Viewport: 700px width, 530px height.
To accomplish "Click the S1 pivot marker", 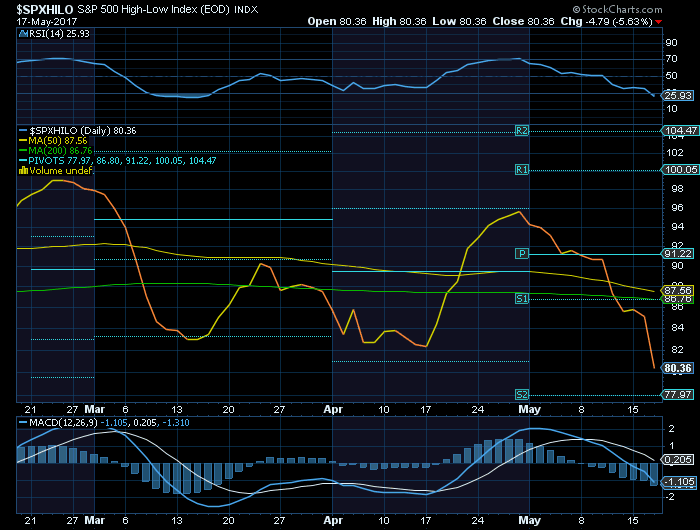I will [x=521, y=298].
